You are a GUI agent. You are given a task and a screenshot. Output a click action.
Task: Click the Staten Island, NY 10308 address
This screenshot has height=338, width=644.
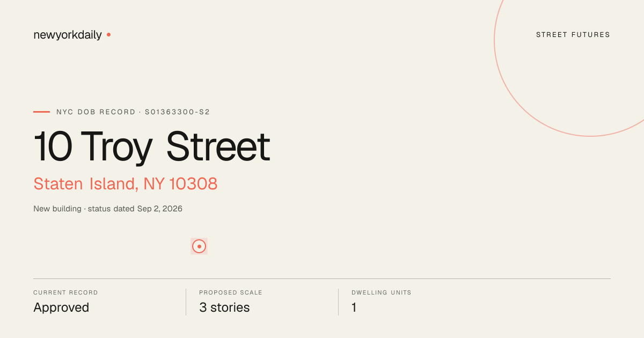[126, 183]
